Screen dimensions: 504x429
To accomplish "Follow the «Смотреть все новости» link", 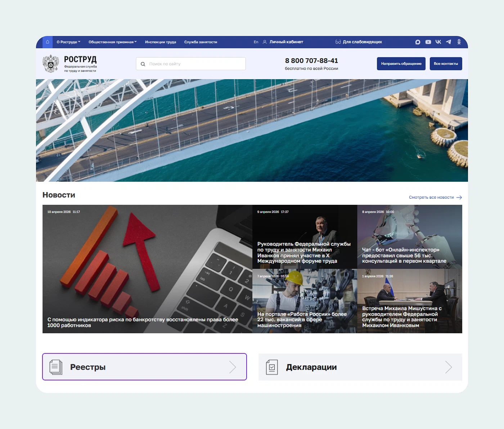I will click(x=435, y=197).
